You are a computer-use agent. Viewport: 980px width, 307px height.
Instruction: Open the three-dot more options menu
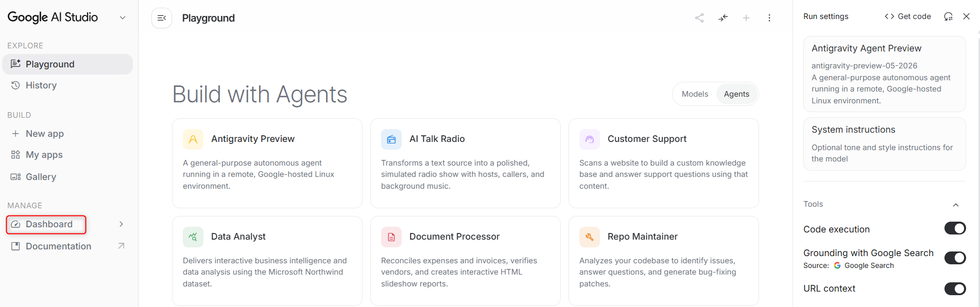click(x=769, y=18)
